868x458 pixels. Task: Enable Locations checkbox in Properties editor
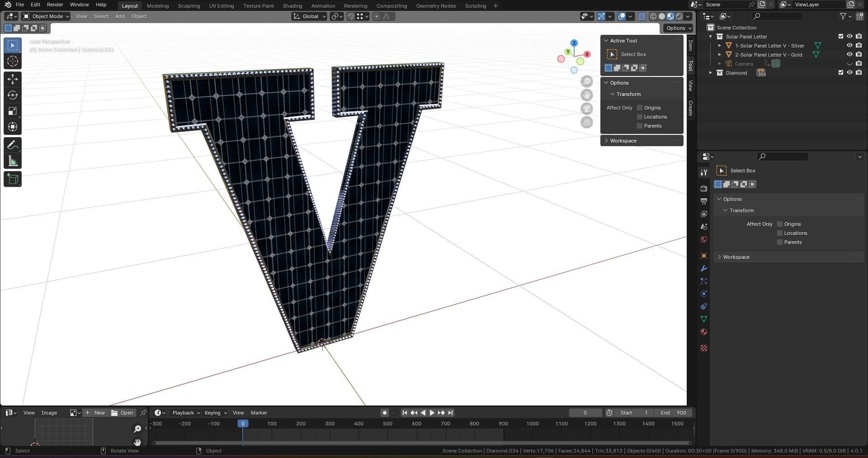click(780, 233)
